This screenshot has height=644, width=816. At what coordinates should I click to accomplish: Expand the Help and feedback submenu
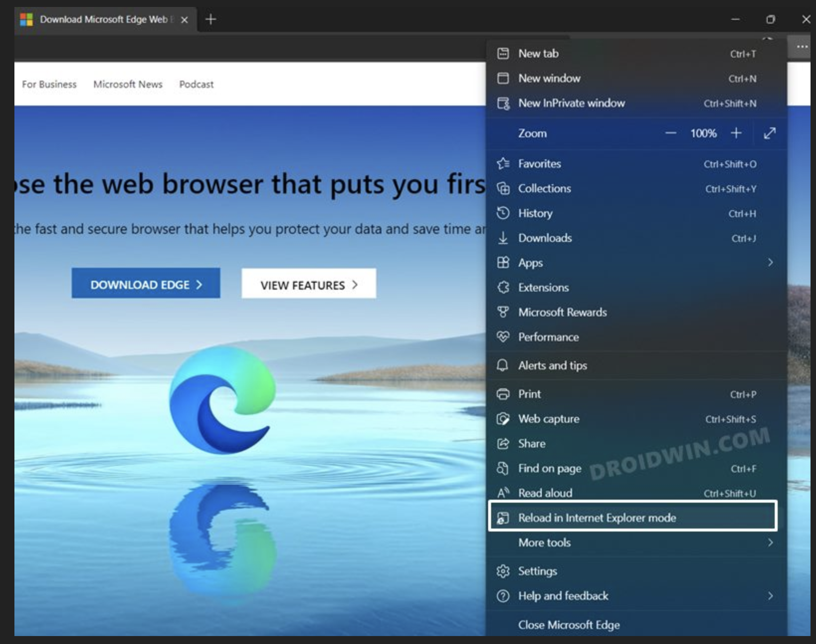tap(563, 596)
